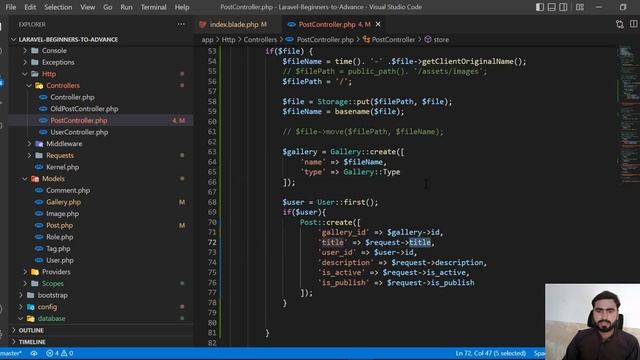Open errors and warnings status indicator

pos(60,353)
